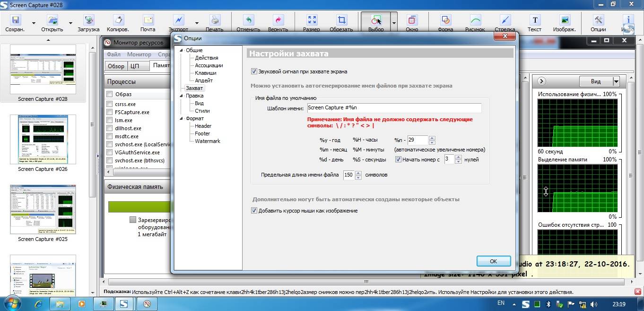644x311 pixels.
Task: Click the Изображ. toolbar icon
Action: 564,20
